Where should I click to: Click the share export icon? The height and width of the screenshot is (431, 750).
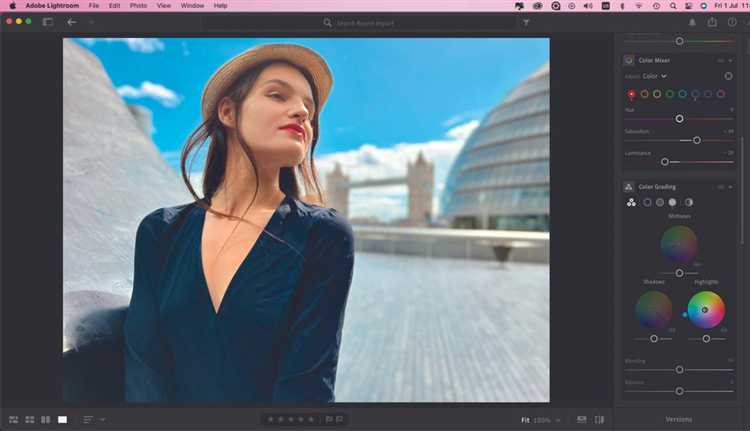[712, 22]
